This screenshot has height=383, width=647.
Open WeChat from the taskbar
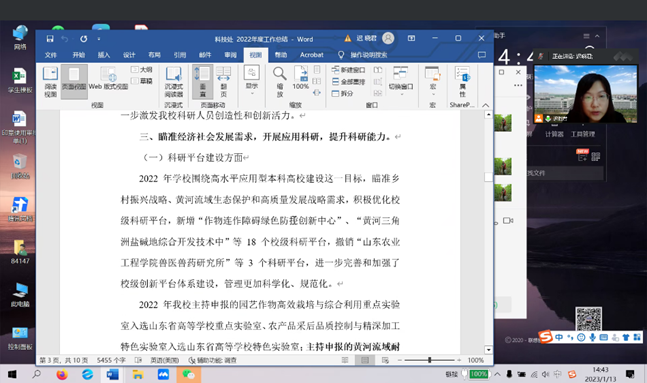189,374
